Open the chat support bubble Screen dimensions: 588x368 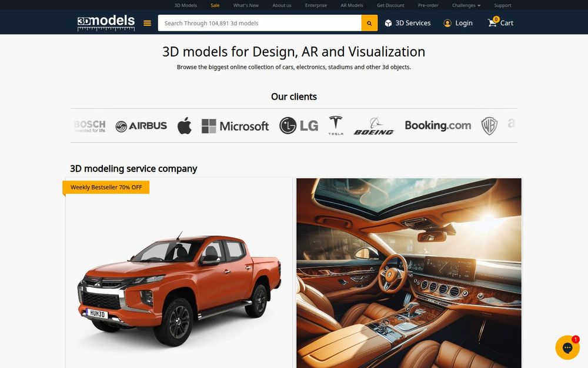coord(567,347)
